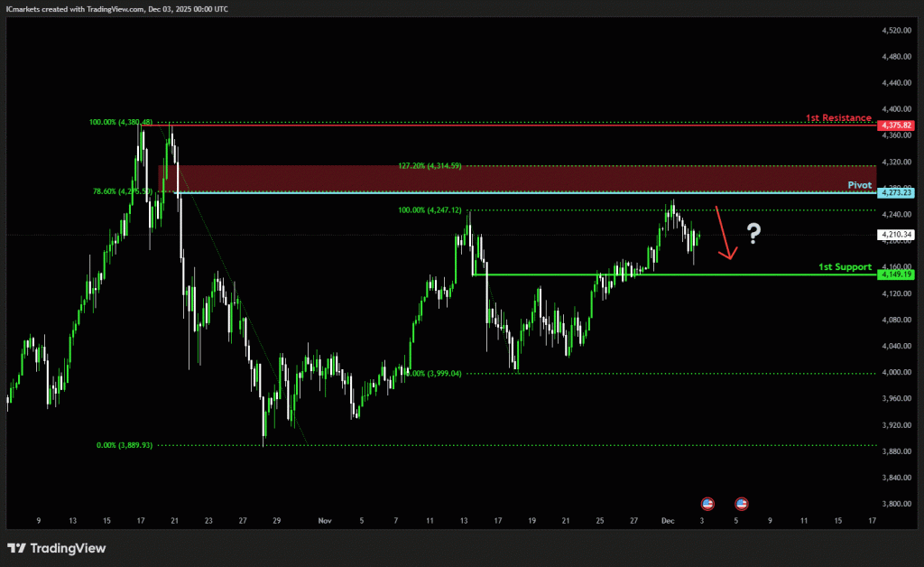
Task: Click the red downward arrow drawing
Action: coord(724,233)
